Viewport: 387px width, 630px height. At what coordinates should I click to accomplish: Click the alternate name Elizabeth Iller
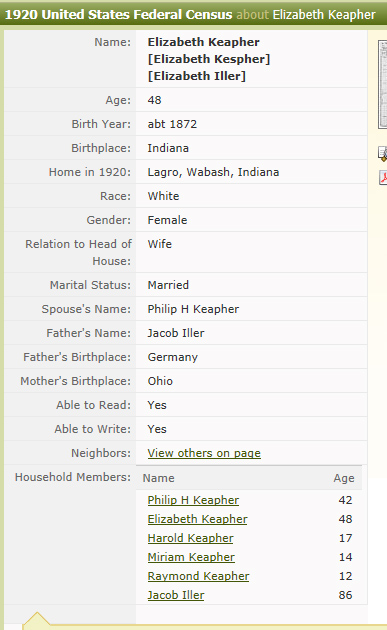click(x=197, y=76)
